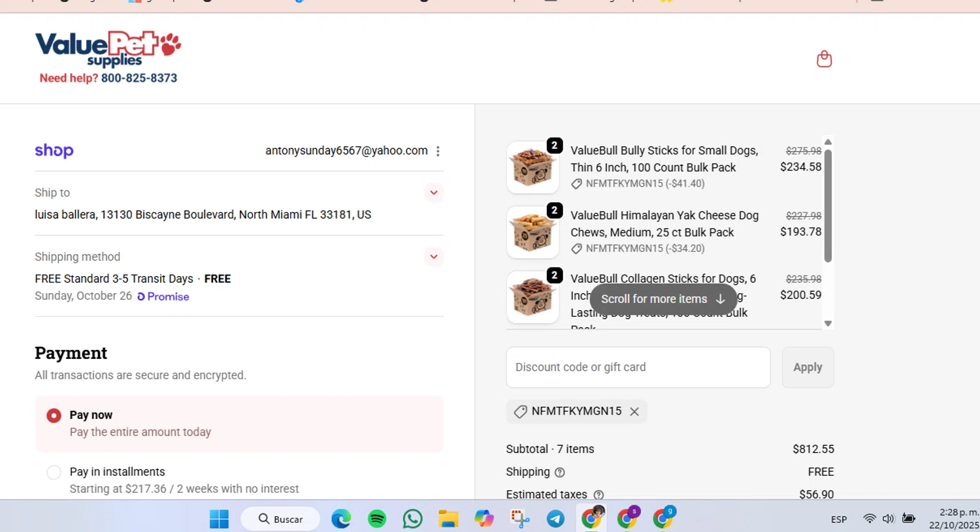Screen dimensions: 980x532
Task: Click the battery tray icon
Action: (909, 519)
